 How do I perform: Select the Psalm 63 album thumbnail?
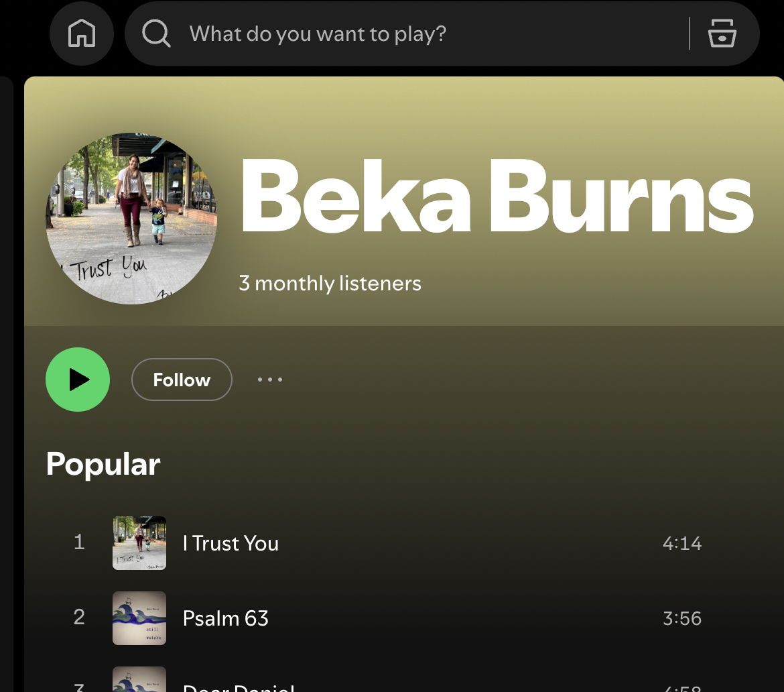[139, 618]
